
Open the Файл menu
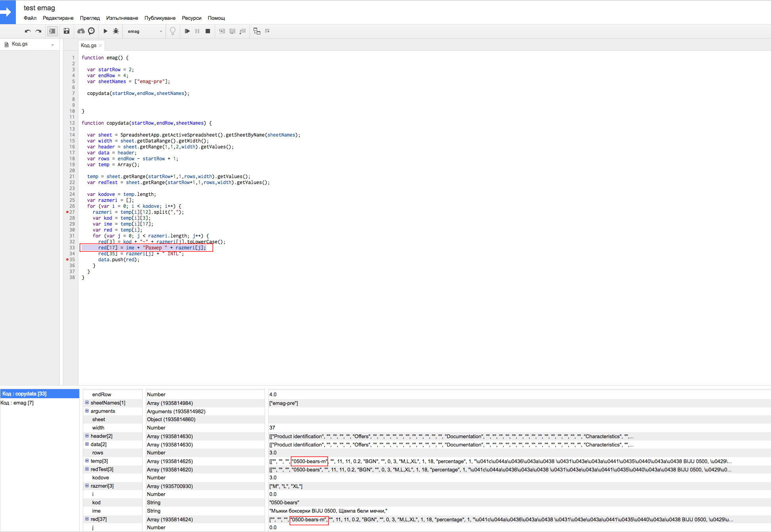[x=30, y=18]
